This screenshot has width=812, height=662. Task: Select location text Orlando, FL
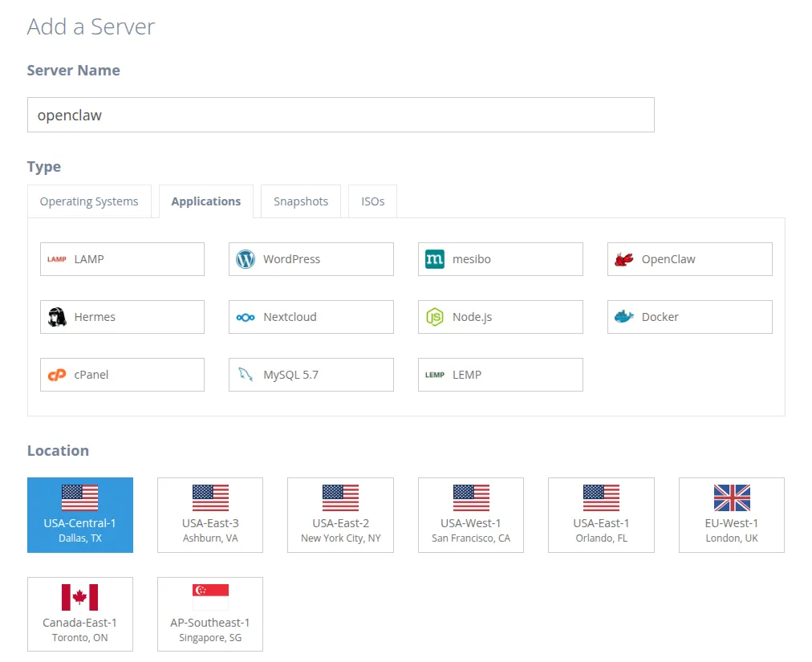[601, 538]
